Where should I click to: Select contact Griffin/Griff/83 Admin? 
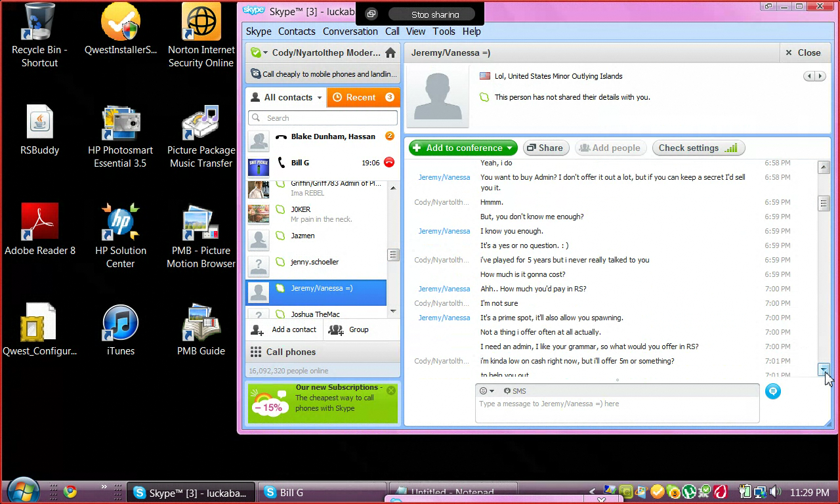(x=316, y=189)
